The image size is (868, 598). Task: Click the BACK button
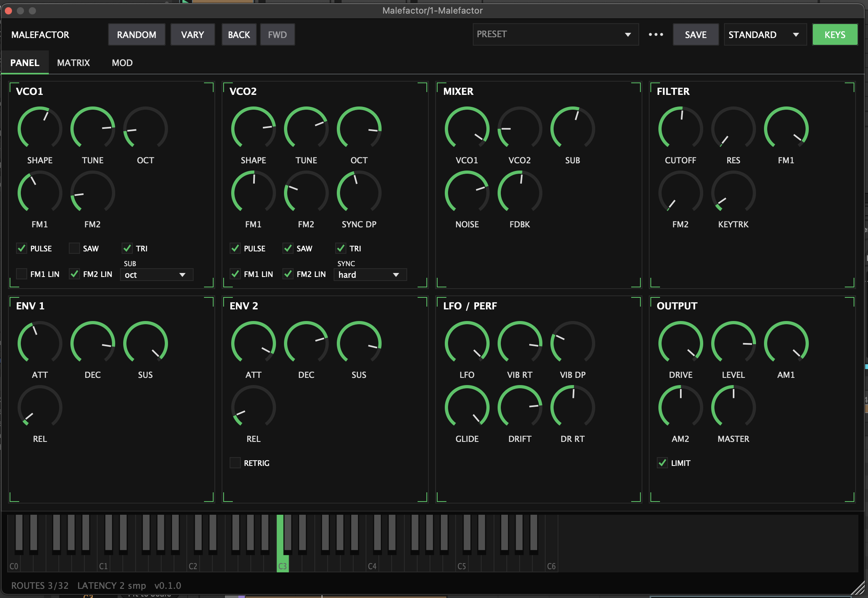coord(239,34)
